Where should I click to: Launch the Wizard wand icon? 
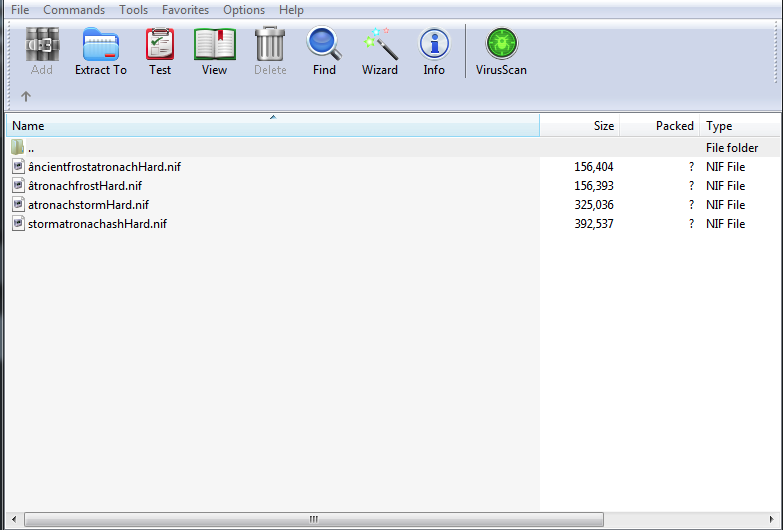point(381,44)
